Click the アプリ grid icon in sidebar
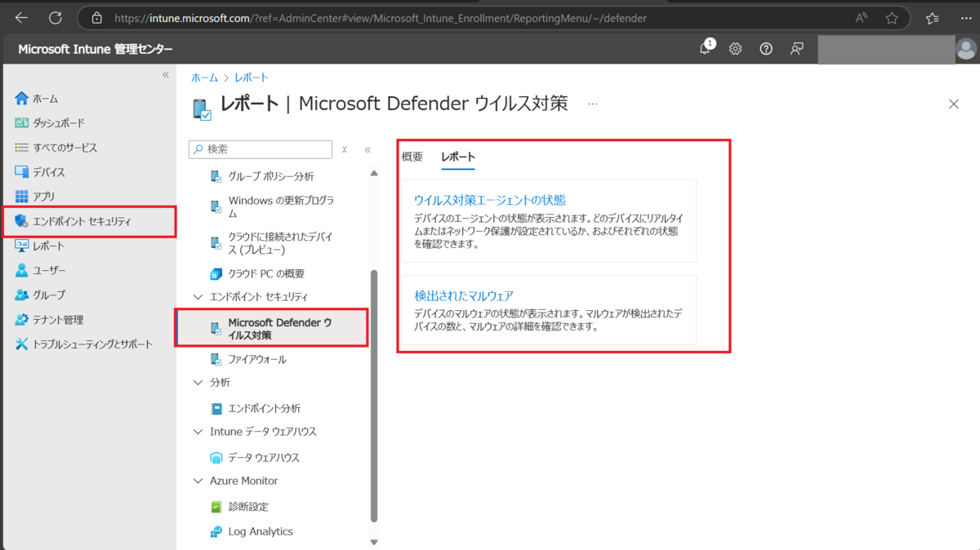Image resolution: width=980 pixels, height=550 pixels. [x=22, y=197]
